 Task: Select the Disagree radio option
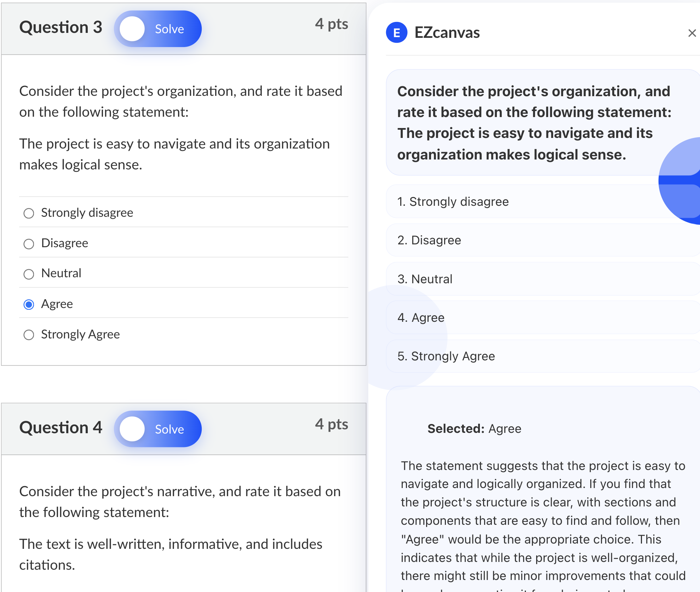[x=29, y=244]
